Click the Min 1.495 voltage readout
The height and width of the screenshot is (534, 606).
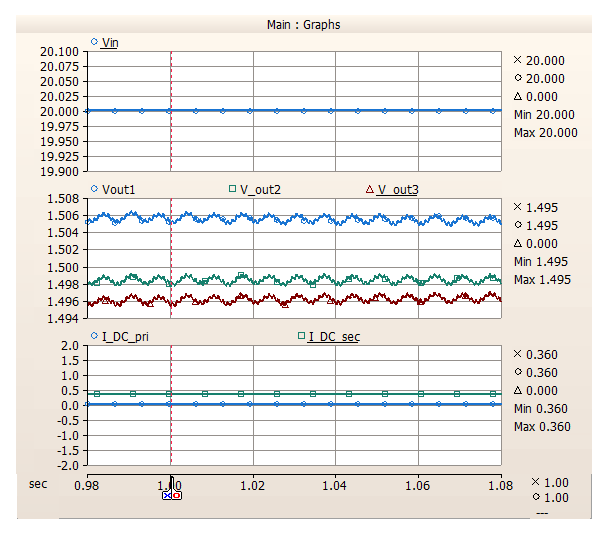coord(541,261)
